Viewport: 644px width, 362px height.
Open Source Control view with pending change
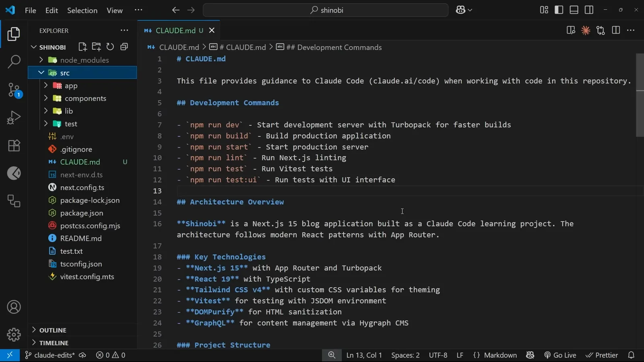click(14, 90)
